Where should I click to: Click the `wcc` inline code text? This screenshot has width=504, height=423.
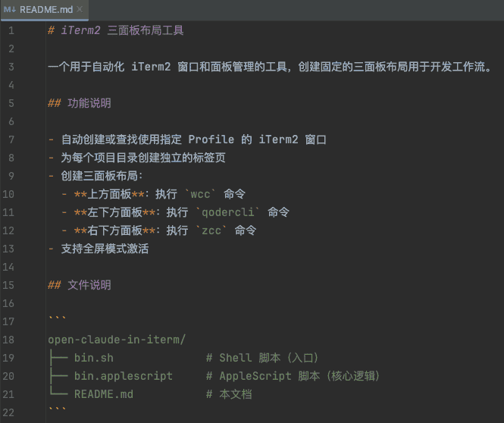click(x=201, y=194)
